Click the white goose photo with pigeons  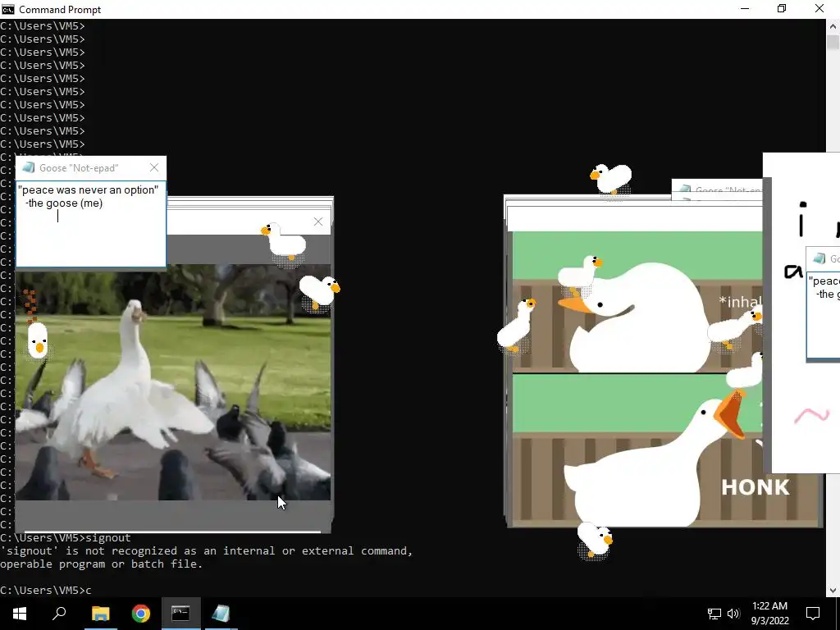click(x=173, y=382)
